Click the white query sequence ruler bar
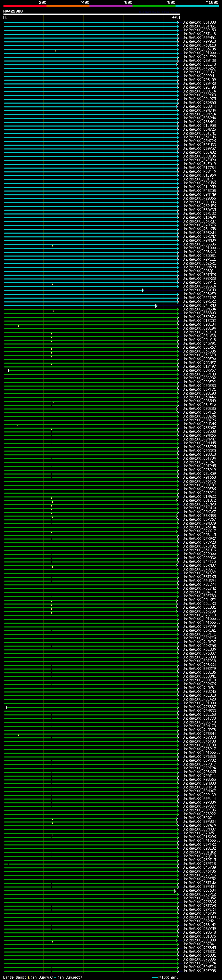222x980 pixels. tap(92, 15)
